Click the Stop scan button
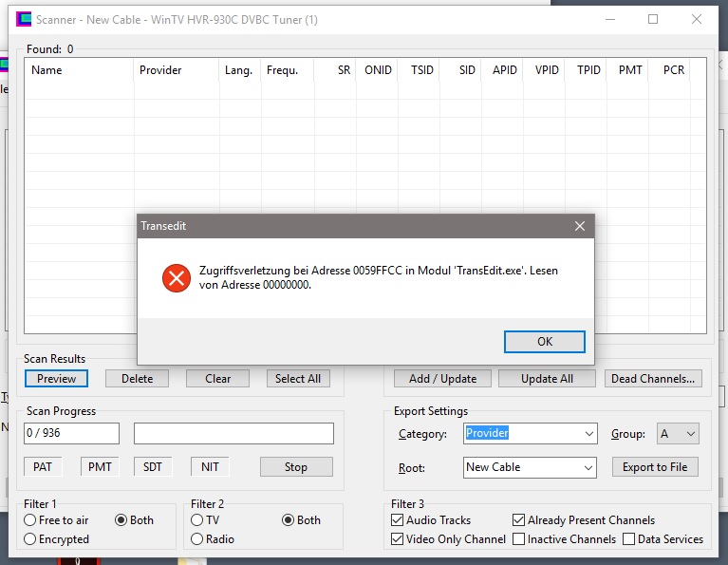 coord(296,467)
